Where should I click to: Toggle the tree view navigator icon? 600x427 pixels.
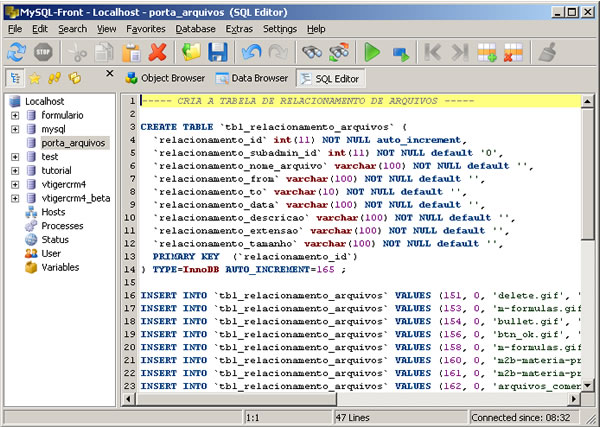coord(15,78)
